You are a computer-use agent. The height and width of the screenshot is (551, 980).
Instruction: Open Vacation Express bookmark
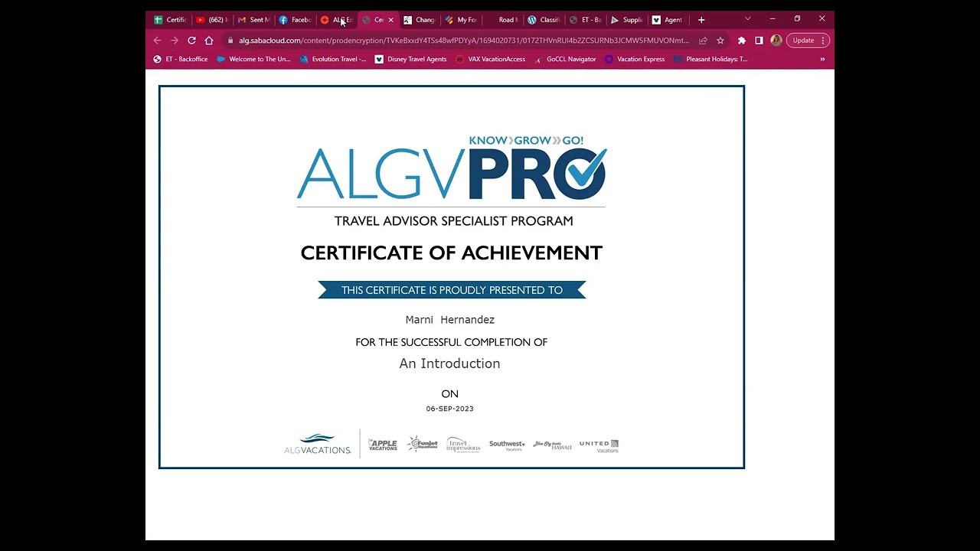pyautogui.click(x=635, y=59)
